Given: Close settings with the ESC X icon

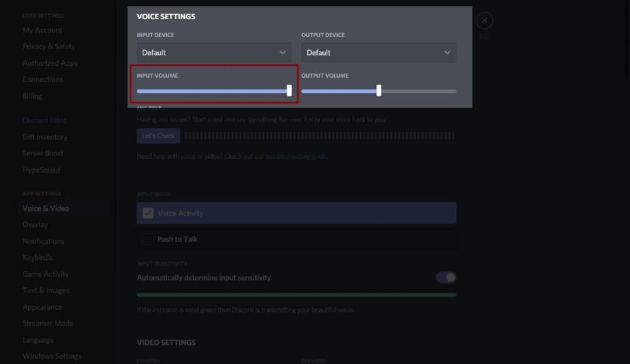Looking at the screenshot, I should coord(484,21).
